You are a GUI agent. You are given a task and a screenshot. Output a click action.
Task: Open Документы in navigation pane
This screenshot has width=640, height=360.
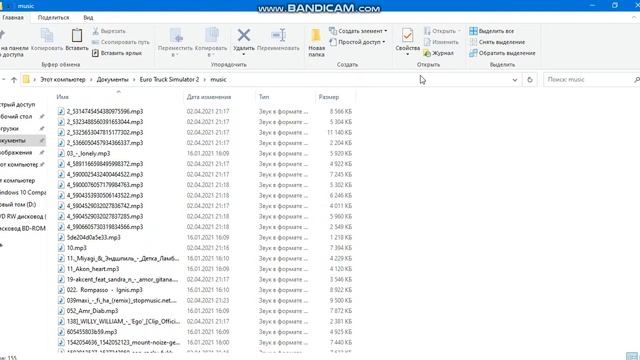coord(13,140)
